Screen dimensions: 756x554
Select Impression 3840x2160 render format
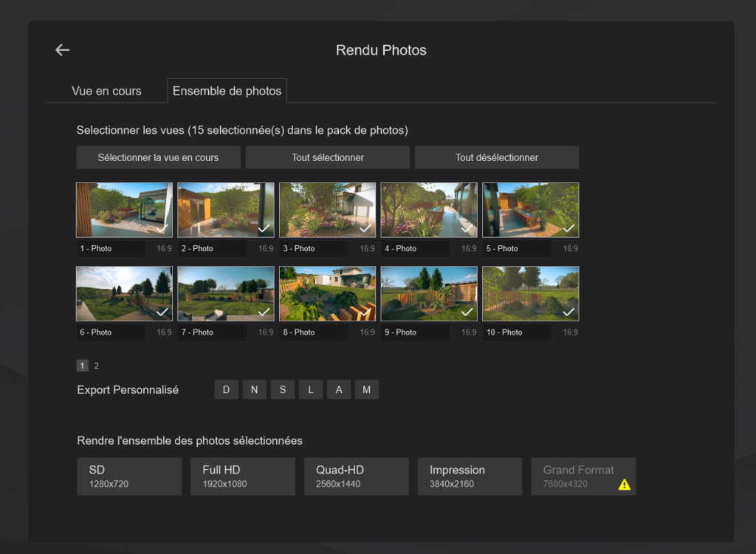pyautogui.click(x=470, y=476)
